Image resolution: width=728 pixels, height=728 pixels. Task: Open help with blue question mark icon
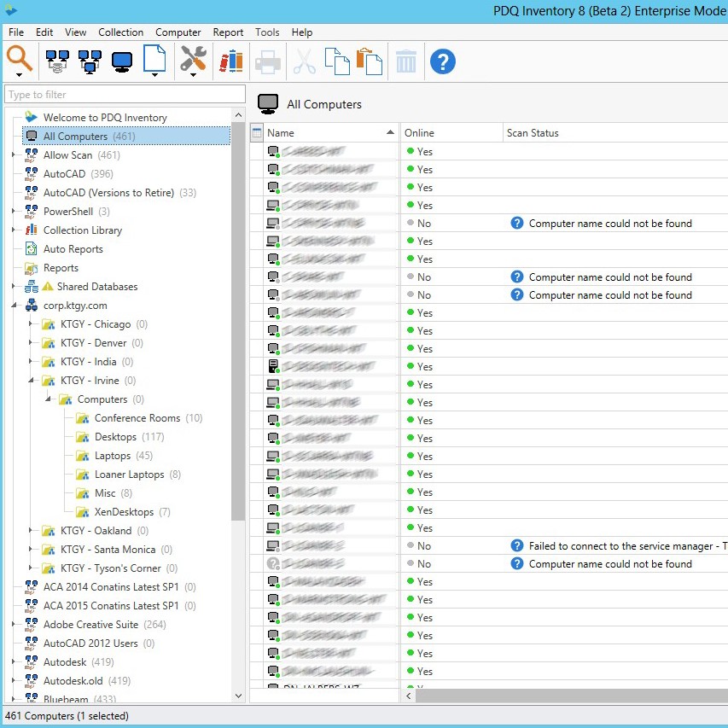coord(442,61)
